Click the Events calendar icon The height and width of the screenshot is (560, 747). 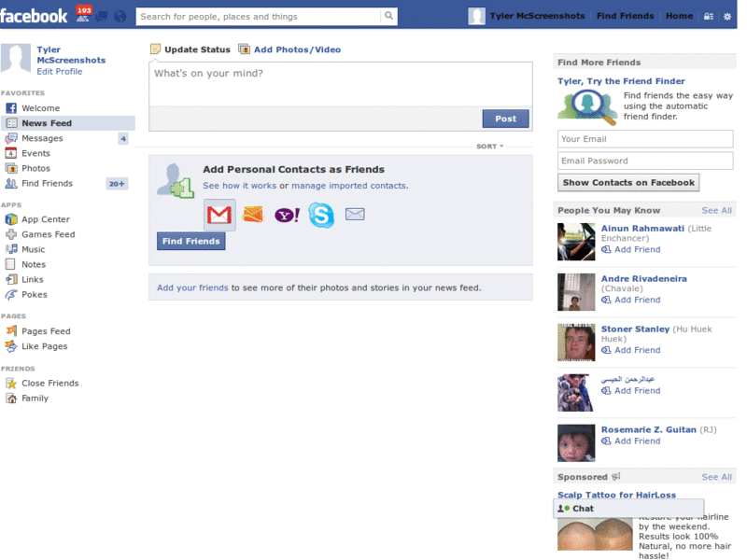tap(11, 153)
